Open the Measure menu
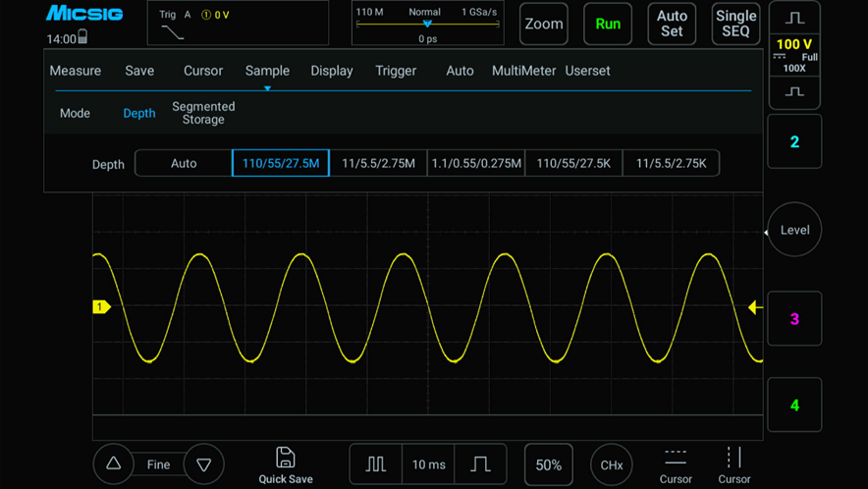 (x=76, y=71)
